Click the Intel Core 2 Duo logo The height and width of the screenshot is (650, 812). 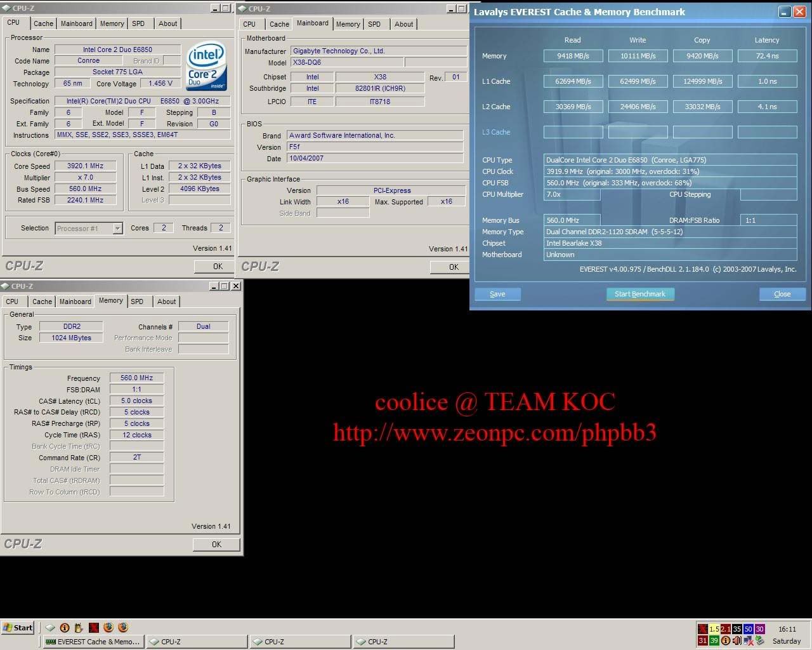(x=206, y=66)
